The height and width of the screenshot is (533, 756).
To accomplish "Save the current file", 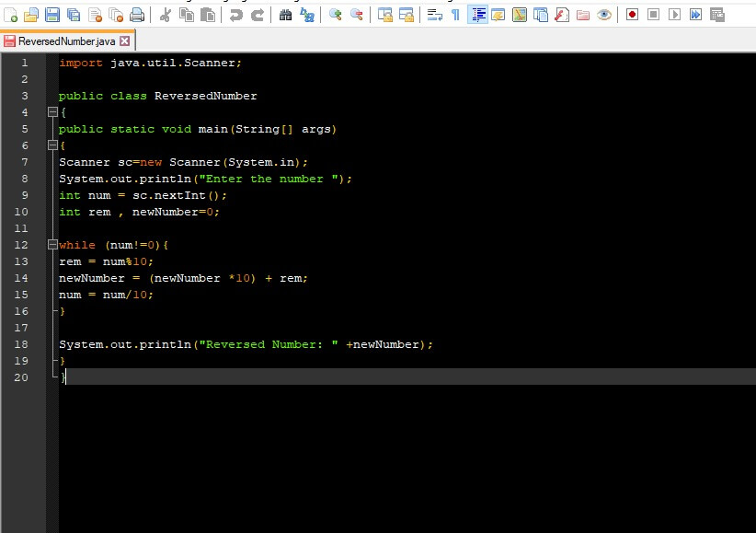I will [x=52, y=15].
